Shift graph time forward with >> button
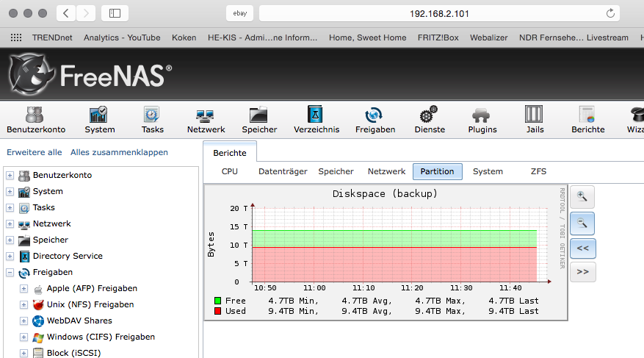 (x=582, y=272)
